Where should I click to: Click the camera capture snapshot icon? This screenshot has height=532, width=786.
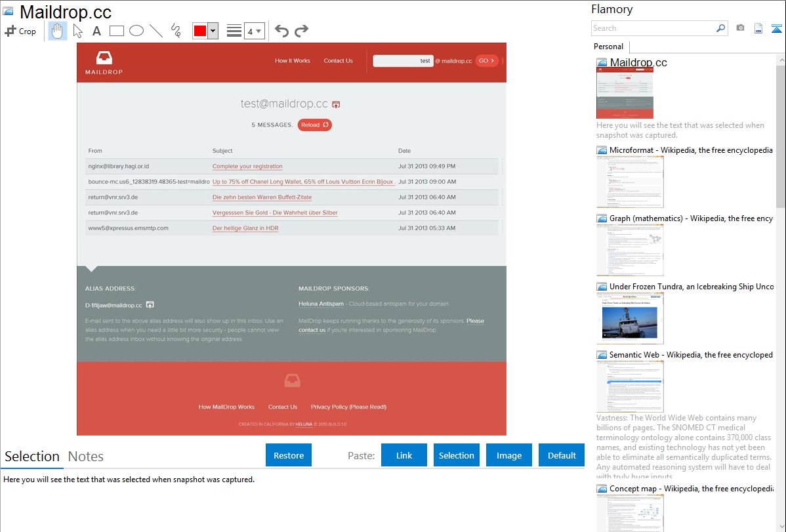(x=740, y=28)
